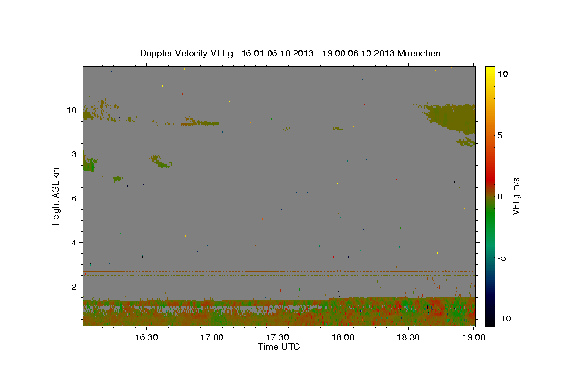This screenshot has width=588, height=392.
Task: Click the height axis label 8
Action: tap(75, 154)
